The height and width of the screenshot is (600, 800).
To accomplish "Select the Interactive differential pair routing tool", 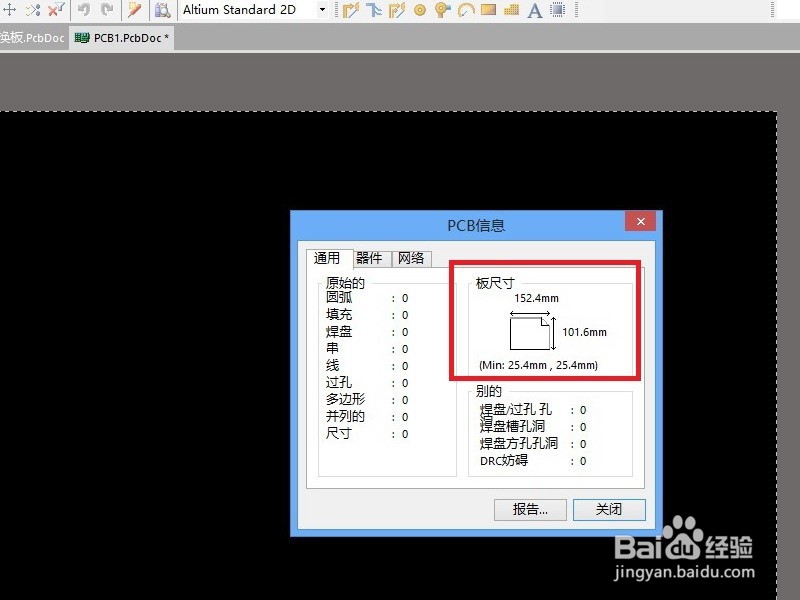I will [374, 10].
